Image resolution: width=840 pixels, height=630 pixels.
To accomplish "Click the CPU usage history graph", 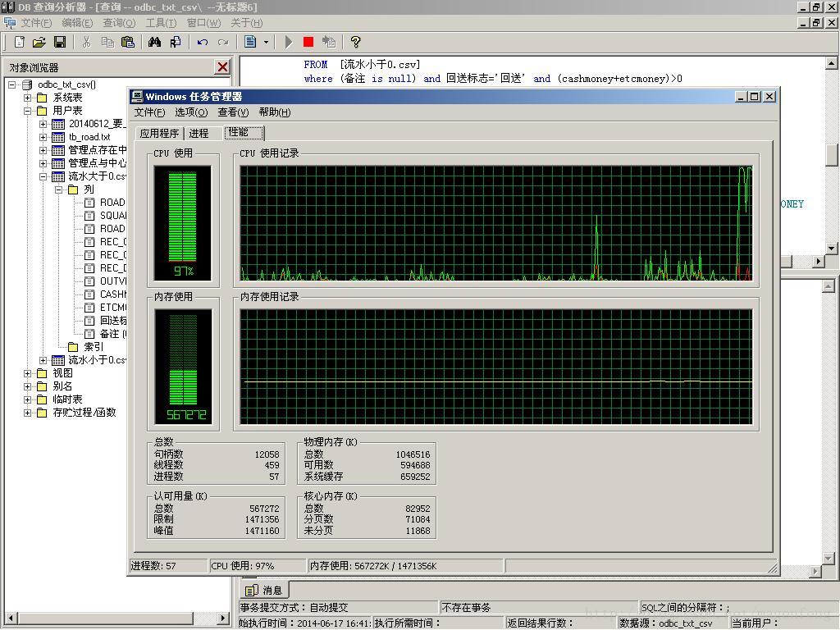I will coord(496,223).
